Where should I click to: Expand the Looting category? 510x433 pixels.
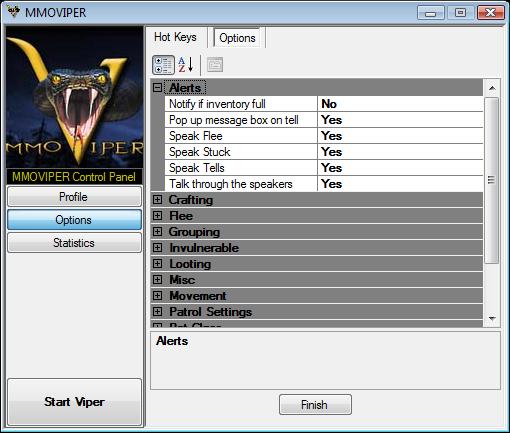(157, 264)
